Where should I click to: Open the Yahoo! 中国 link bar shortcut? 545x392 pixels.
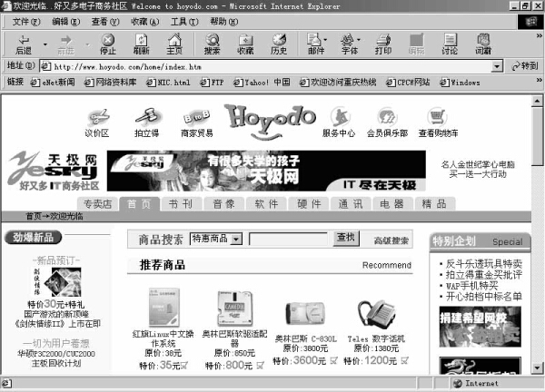coord(262,83)
